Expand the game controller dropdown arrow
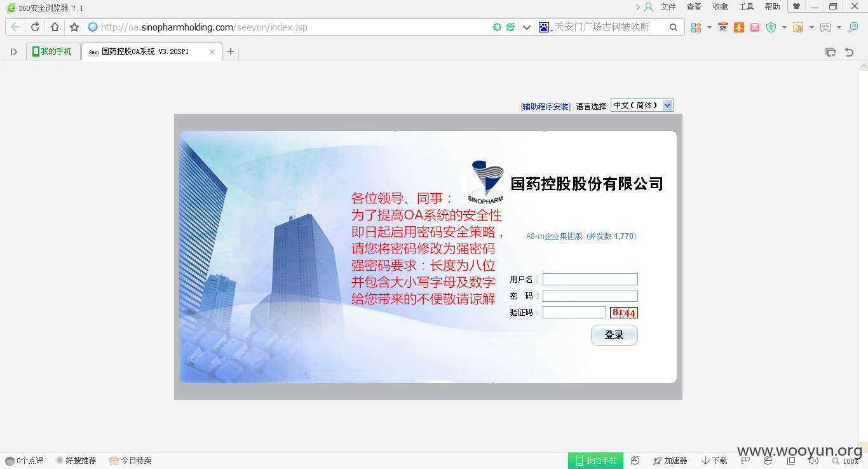This screenshot has height=469, width=868. coord(839,27)
